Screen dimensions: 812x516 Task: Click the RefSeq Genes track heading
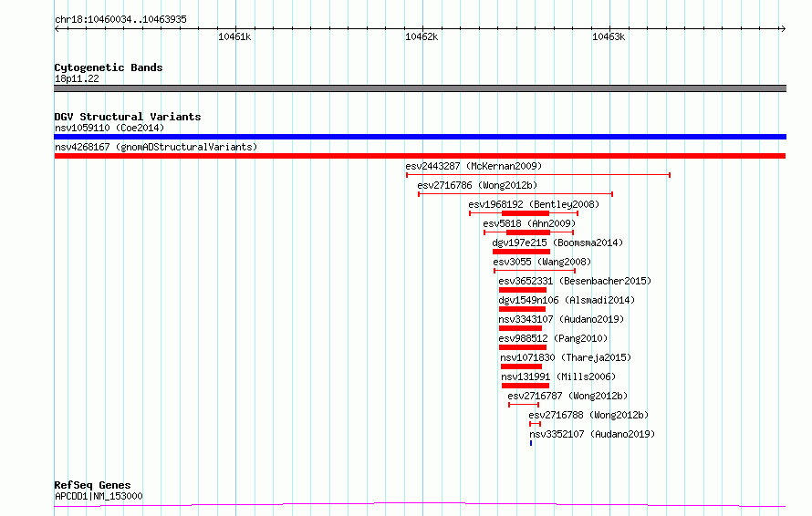[92, 485]
